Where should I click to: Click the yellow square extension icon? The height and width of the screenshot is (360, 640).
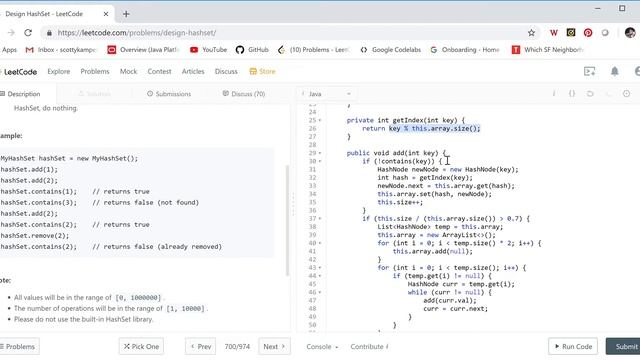point(571,33)
